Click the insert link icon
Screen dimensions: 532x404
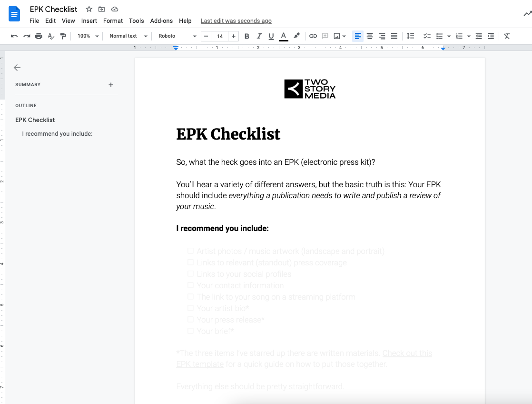(313, 36)
